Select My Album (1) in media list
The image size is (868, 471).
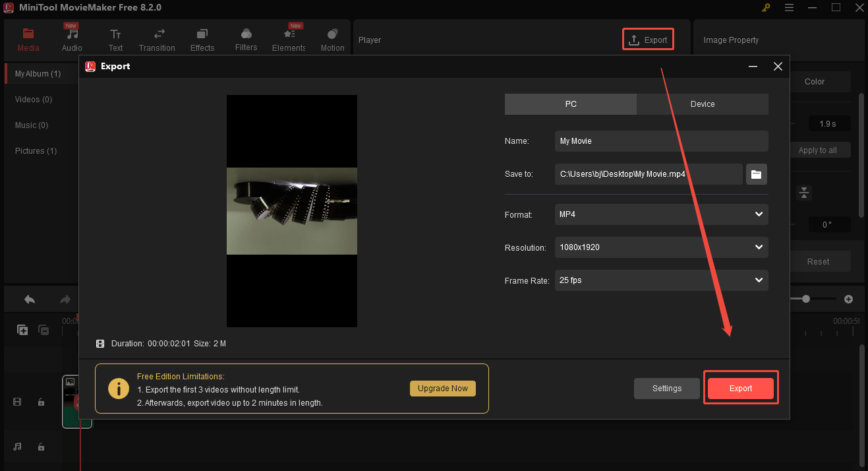(x=42, y=74)
